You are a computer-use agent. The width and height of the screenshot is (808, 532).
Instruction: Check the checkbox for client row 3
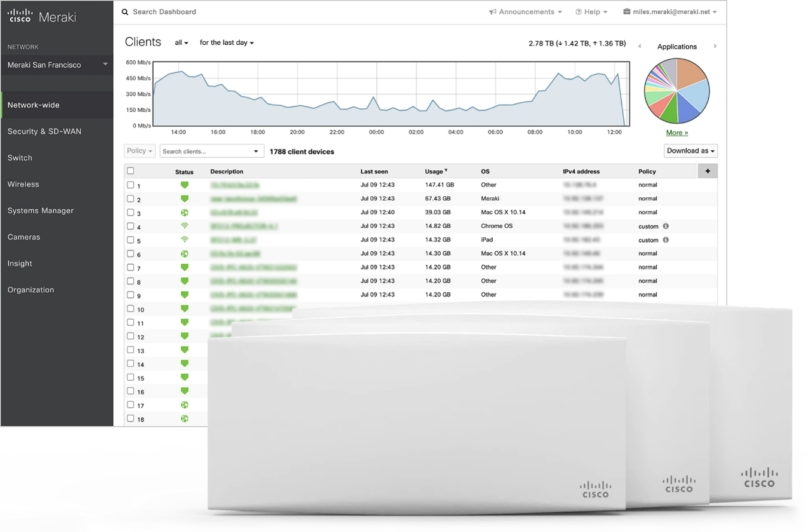(130, 212)
